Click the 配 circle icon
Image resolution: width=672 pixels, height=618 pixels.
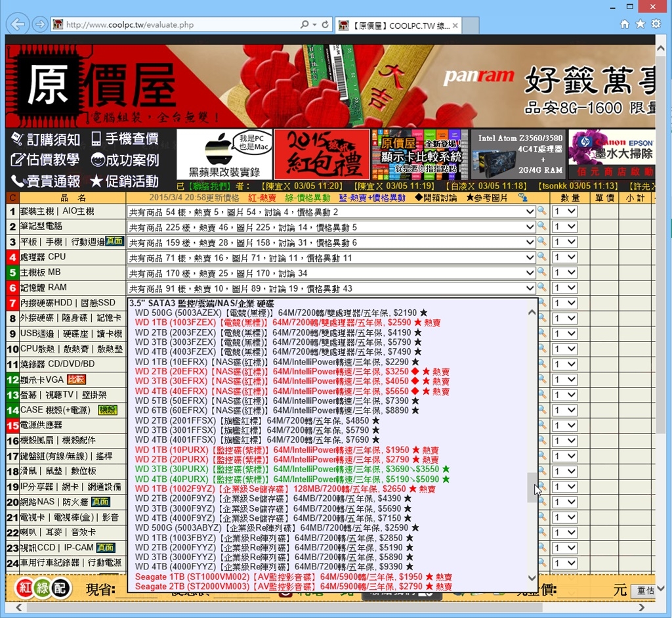click(60, 588)
